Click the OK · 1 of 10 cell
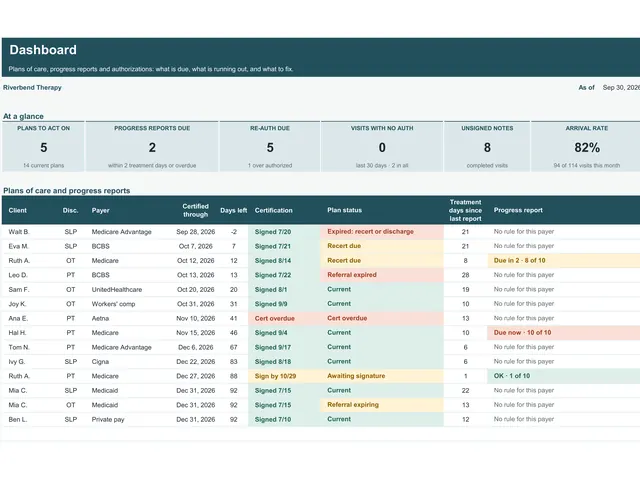 click(x=564, y=376)
